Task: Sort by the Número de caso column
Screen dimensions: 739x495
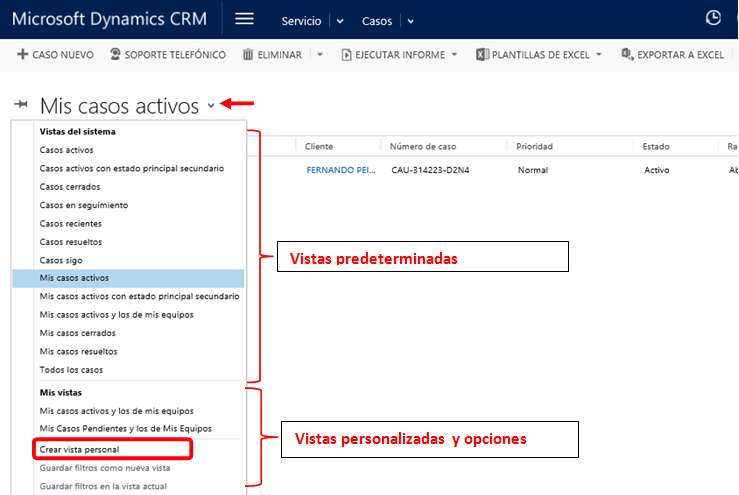Action: point(423,146)
